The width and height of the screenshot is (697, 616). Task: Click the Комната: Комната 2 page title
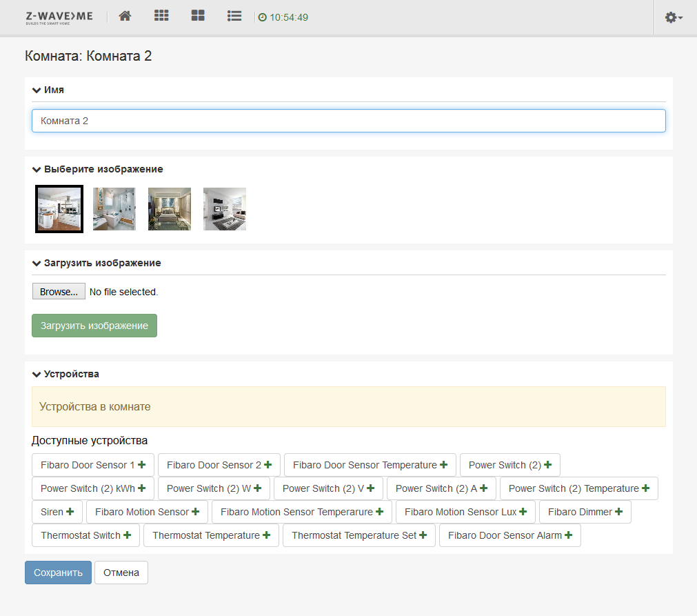point(88,56)
